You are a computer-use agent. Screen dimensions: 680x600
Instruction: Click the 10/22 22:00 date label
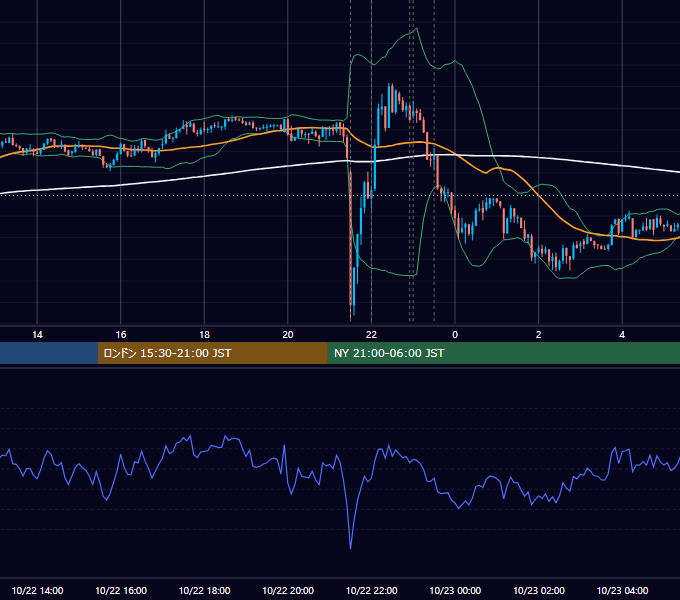[371, 590]
